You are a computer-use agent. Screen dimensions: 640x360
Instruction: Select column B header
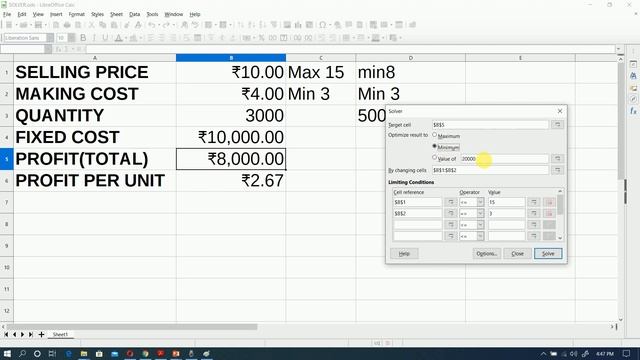231,58
